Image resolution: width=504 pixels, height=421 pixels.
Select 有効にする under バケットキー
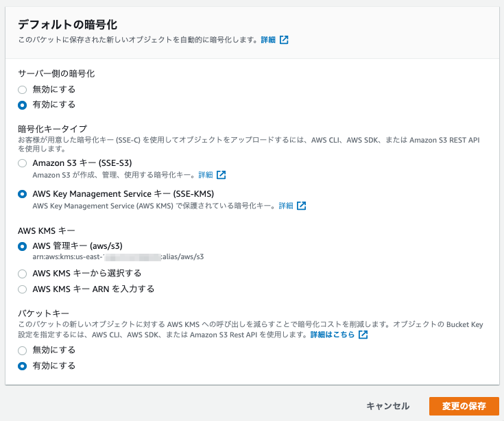[x=22, y=366]
